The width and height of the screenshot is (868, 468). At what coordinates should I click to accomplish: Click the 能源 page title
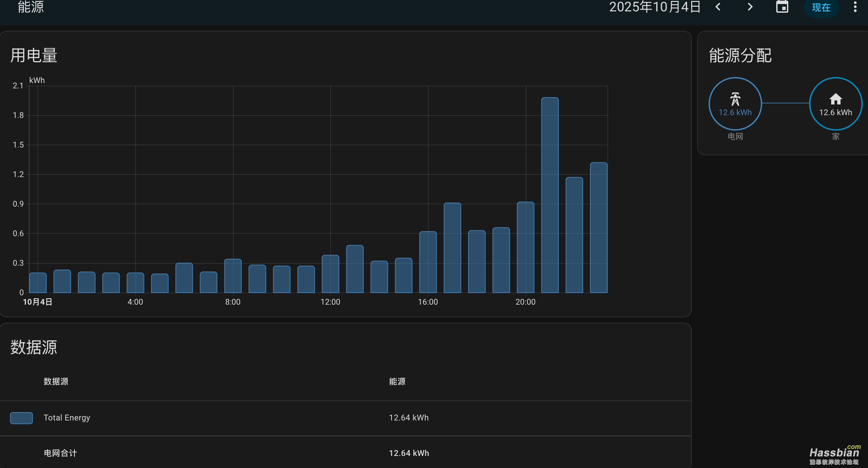[x=31, y=7]
